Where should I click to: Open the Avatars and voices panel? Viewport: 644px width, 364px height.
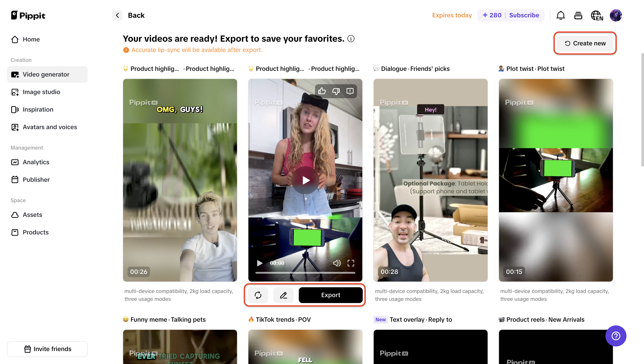coord(50,127)
